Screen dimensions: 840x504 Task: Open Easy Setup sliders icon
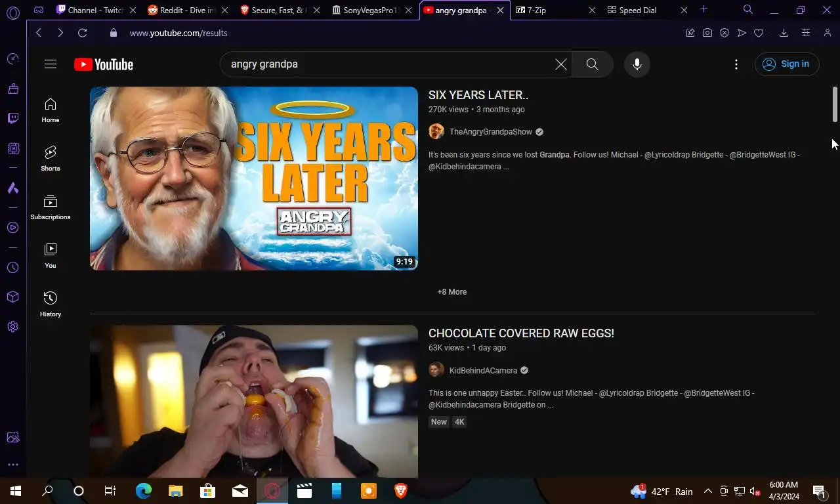806,33
